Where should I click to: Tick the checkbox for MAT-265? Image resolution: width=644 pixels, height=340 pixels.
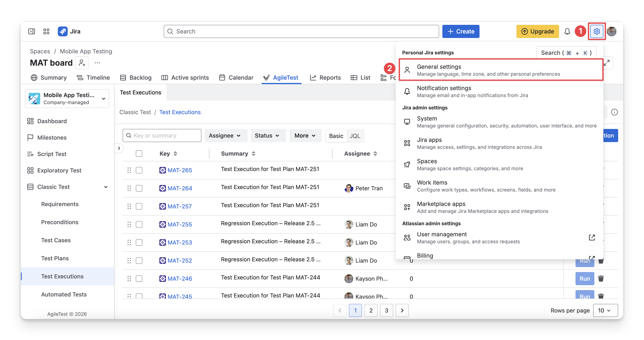coord(139,170)
